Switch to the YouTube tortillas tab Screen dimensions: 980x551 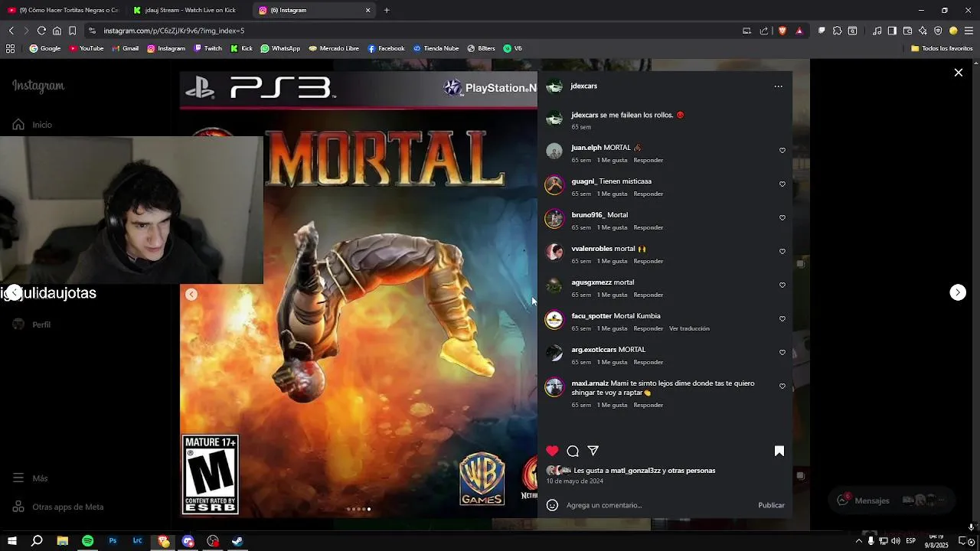(64, 10)
